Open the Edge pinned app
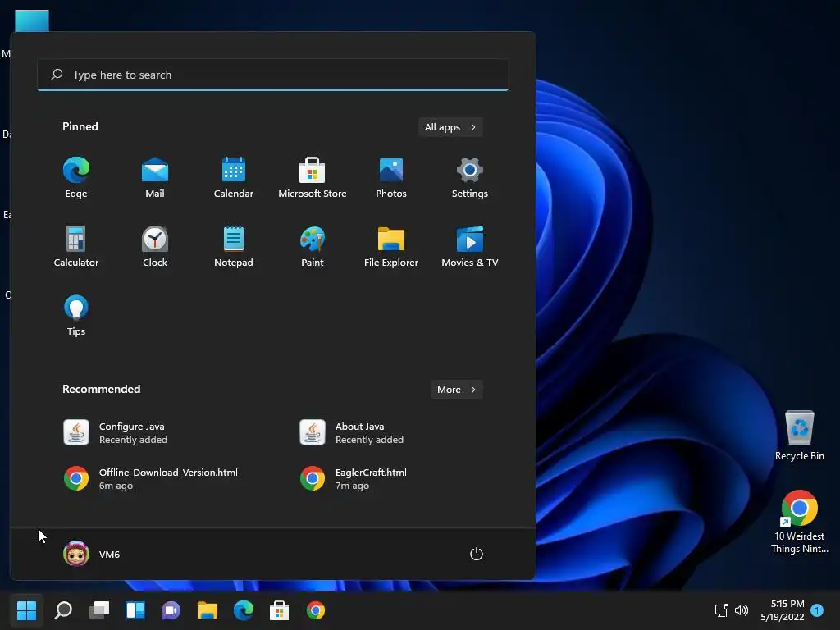This screenshot has width=840, height=630. click(x=76, y=178)
